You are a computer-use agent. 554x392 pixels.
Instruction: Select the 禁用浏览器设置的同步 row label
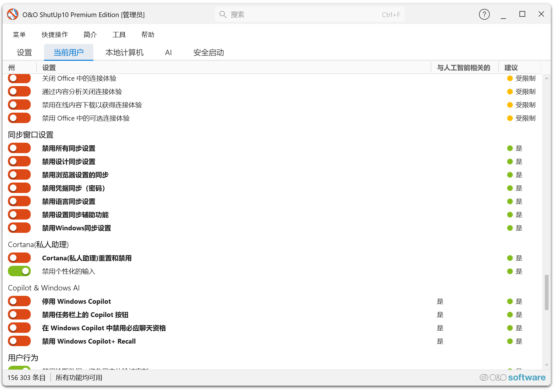pos(75,175)
